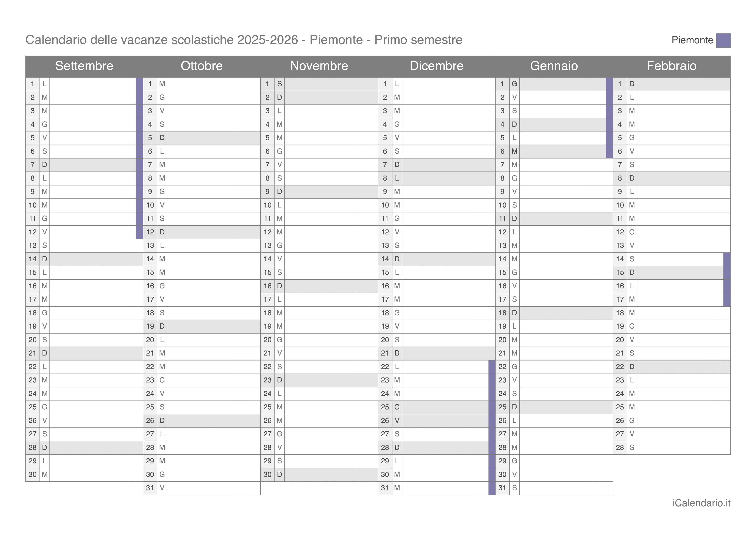The width and height of the screenshot is (756, 535).
Task: Click the Piemonte legend label
Action: pos(692,40)
